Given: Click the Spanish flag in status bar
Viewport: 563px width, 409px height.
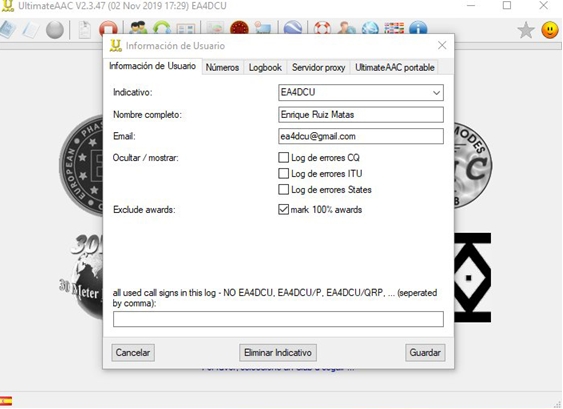Looking at the screenshot, I should (x=6, y=401).
